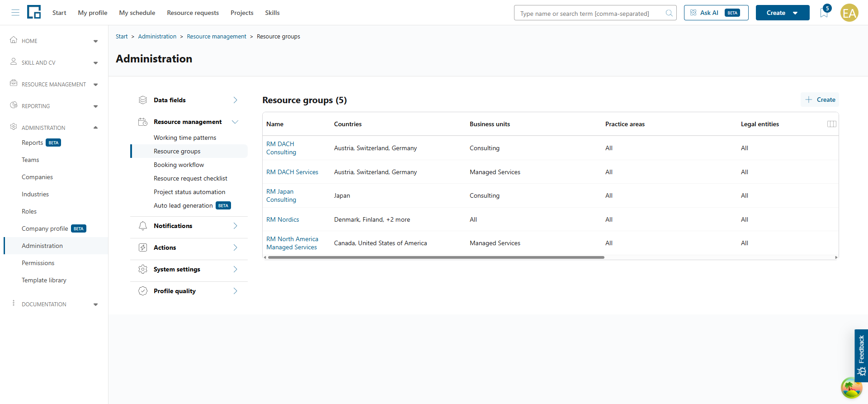Viewport: 868px width, 404px height.
Task: Open Auto lead generation beta item
Action: pyautogui.click(x=192, y=205)
